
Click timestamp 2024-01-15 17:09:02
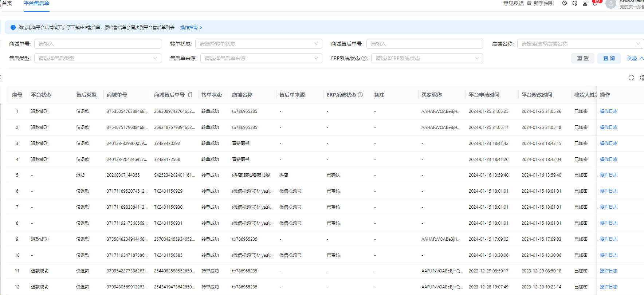click(x=488, y=239)
